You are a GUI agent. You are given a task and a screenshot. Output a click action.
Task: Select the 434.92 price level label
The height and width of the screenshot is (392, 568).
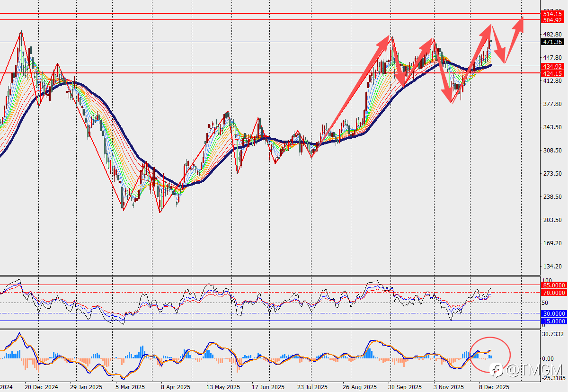point(553,66)
